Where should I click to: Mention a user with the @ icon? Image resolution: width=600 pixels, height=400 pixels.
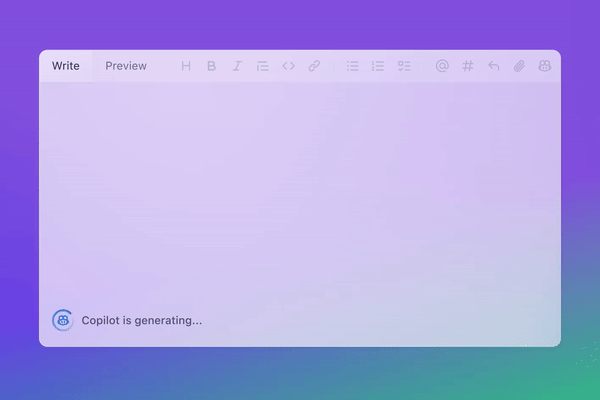(x=442, y=66)
